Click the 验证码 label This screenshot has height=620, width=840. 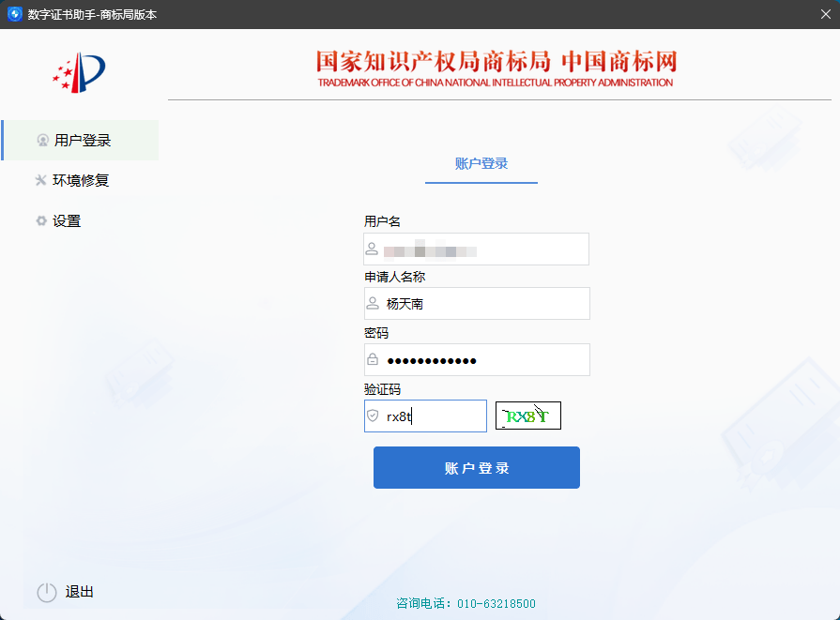[x=382, y=389]
